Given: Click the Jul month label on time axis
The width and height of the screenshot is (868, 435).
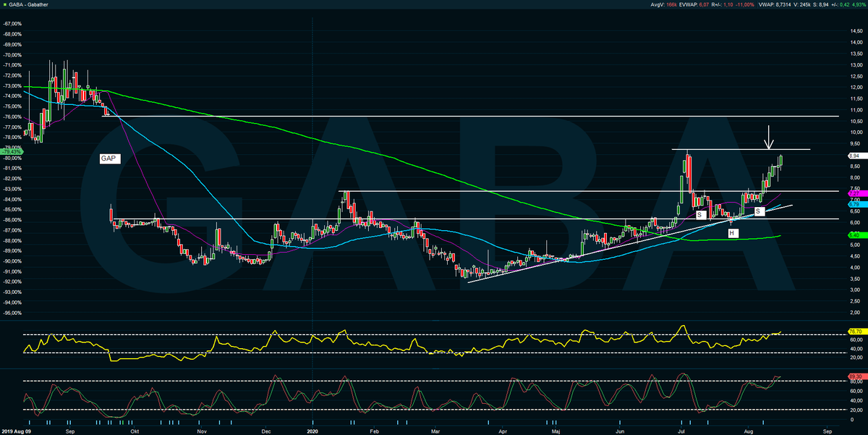Looking at the screenshot, I should 681,430.
